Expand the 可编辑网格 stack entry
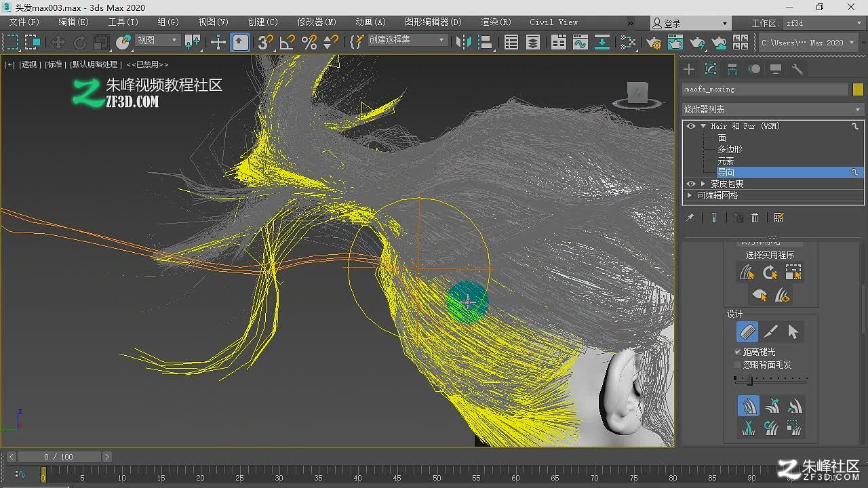The height and width of the screenshot is (488, 868). (690, 195)
